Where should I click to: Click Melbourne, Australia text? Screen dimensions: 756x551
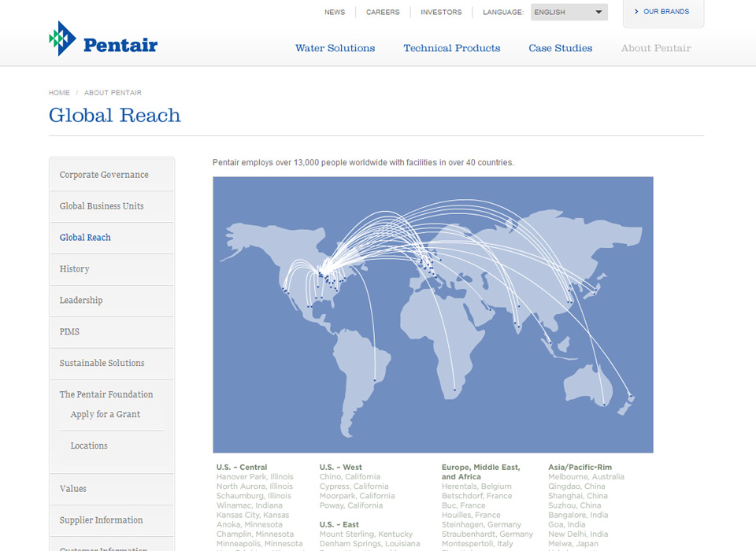tap(586, 477)
